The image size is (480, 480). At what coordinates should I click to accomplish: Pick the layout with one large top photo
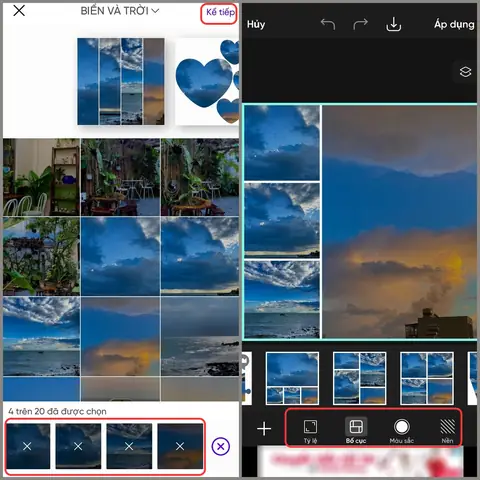pyautogui.click(x=292, y=378)
